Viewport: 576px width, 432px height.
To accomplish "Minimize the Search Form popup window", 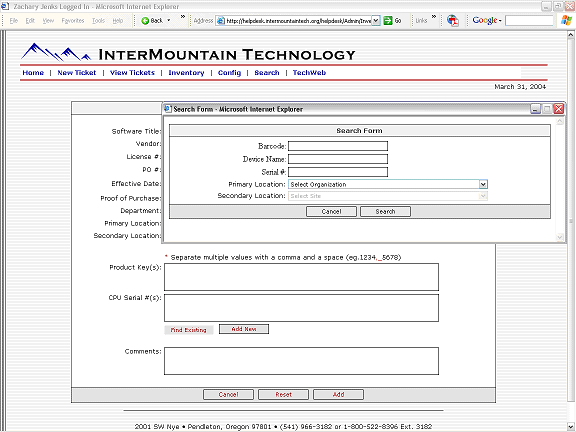I will (535, 109).
